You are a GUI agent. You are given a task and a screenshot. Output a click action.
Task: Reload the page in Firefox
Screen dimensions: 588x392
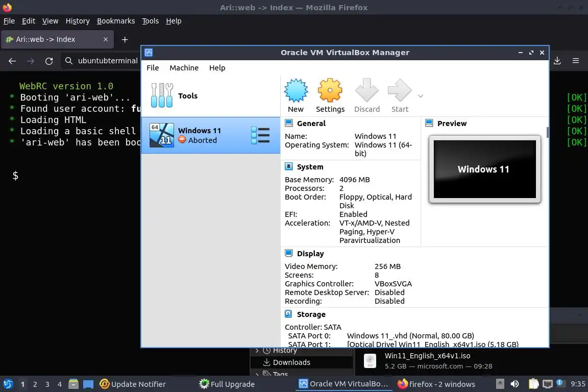pyautogui.click(x=49, y=61)
